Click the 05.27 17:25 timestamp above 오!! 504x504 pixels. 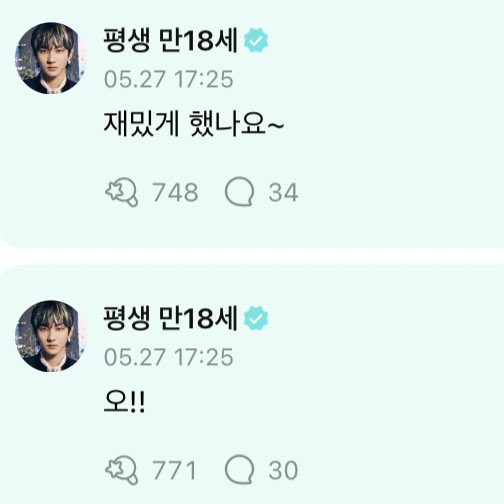click(x=168, y=357)
